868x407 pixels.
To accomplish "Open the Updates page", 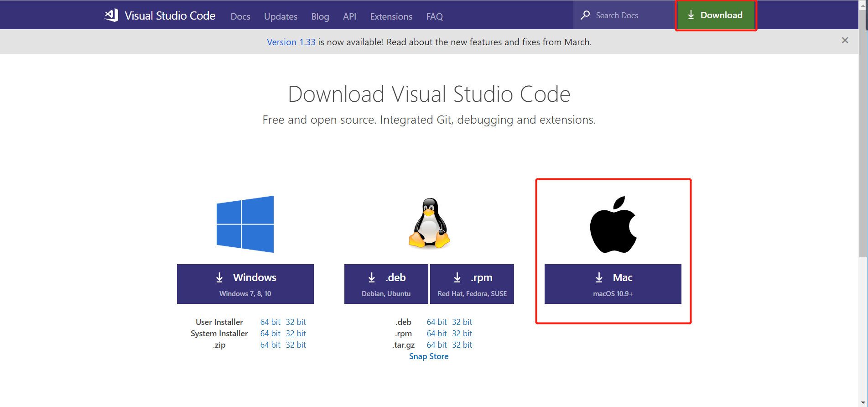I will click(281, 16).
